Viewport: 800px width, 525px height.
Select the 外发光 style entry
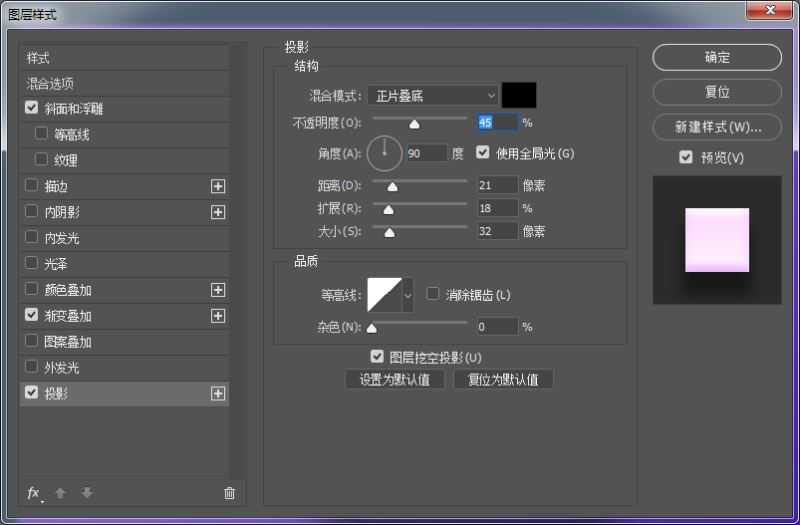61,368
